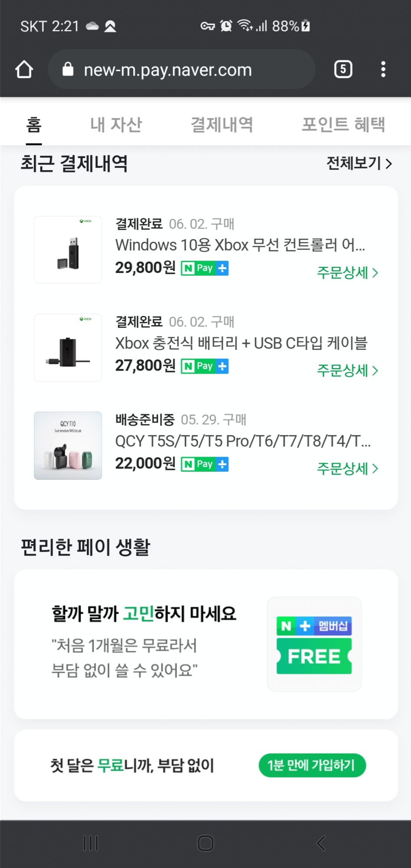This screenshot has width=411, height=868.
Task: Tap N Pay badge on the 22,000원 order
Action: 205,464
